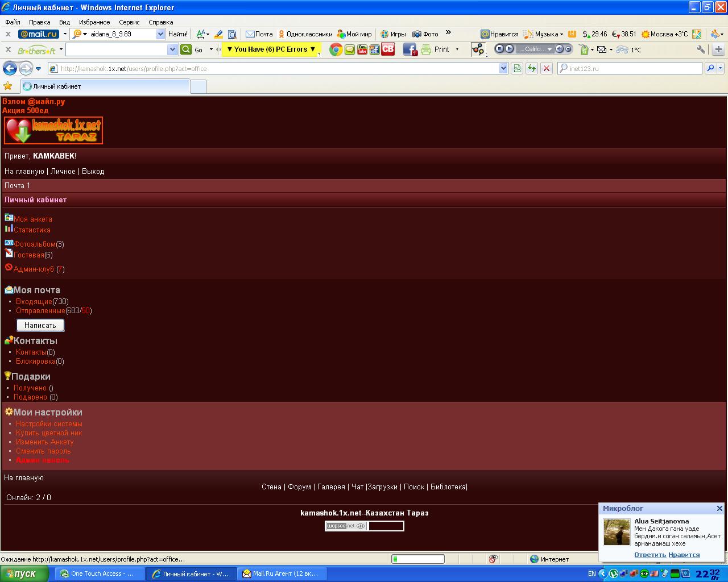Open the search provider dropdown arrow
The width and height of the screenshot is (728, 582).
tap(721, 69)
